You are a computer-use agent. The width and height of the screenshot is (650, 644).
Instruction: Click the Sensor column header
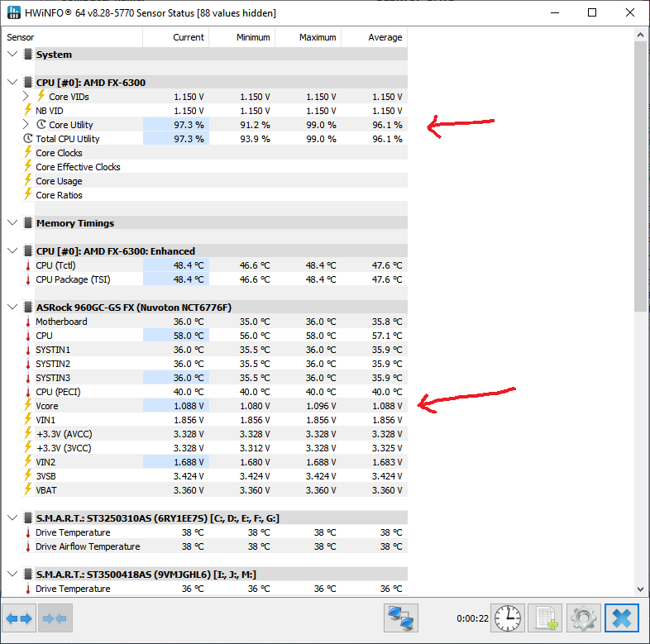(x=73, y=37)
